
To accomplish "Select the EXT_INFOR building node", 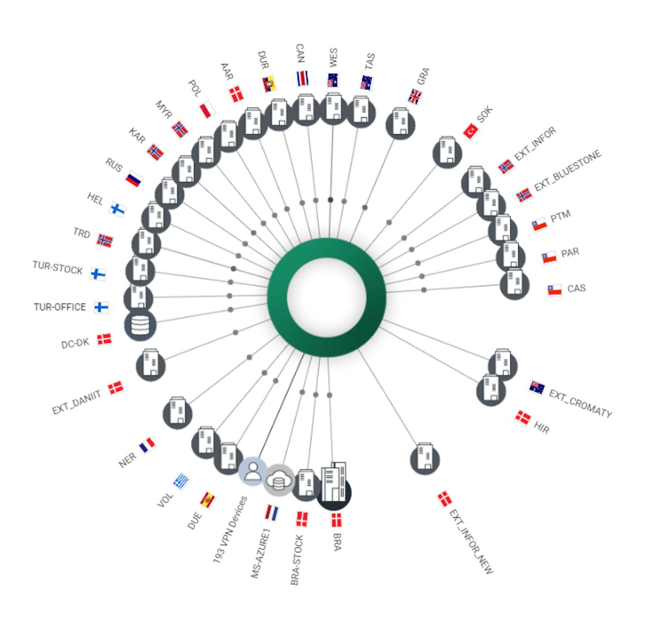I will pos(476,182).
